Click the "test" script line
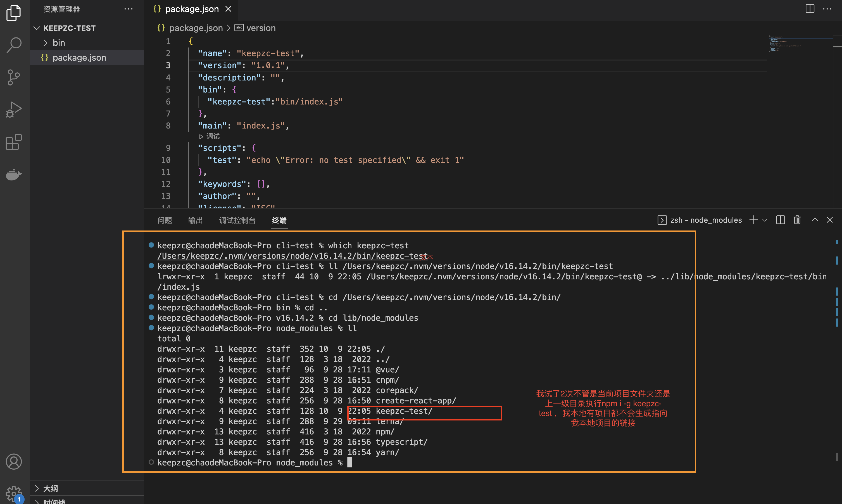Viewport: 842px width, 504px height. [336, 160]
